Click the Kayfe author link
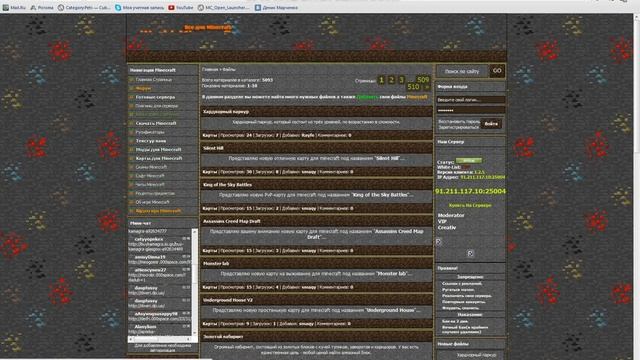 pyautogui.click(x=308, y=135)
